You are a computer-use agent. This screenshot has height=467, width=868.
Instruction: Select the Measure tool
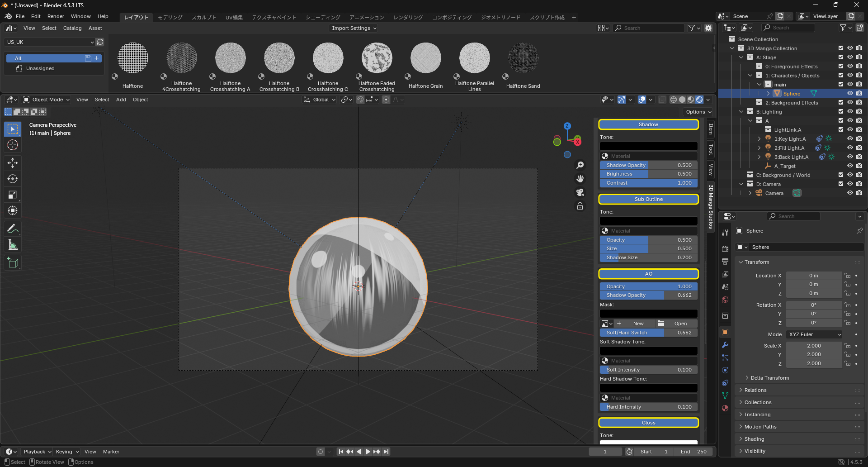point(13,245)
